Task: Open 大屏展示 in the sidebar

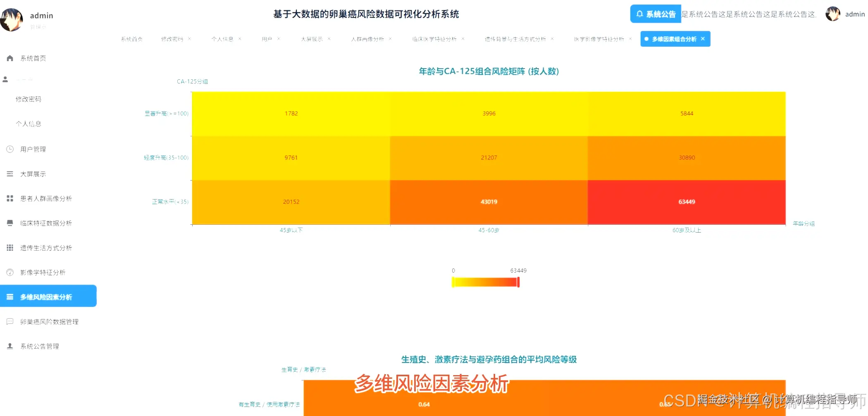Action: [x=33, y=174]
